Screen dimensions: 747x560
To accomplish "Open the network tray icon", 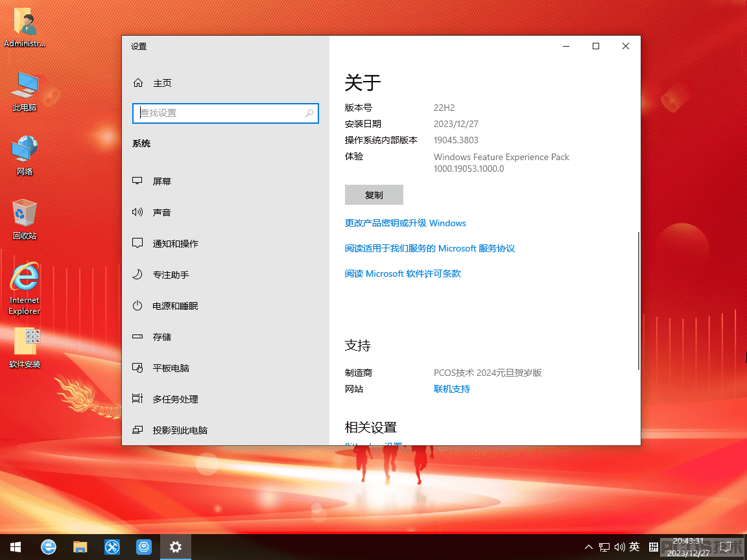I will (x=604, y=547).
